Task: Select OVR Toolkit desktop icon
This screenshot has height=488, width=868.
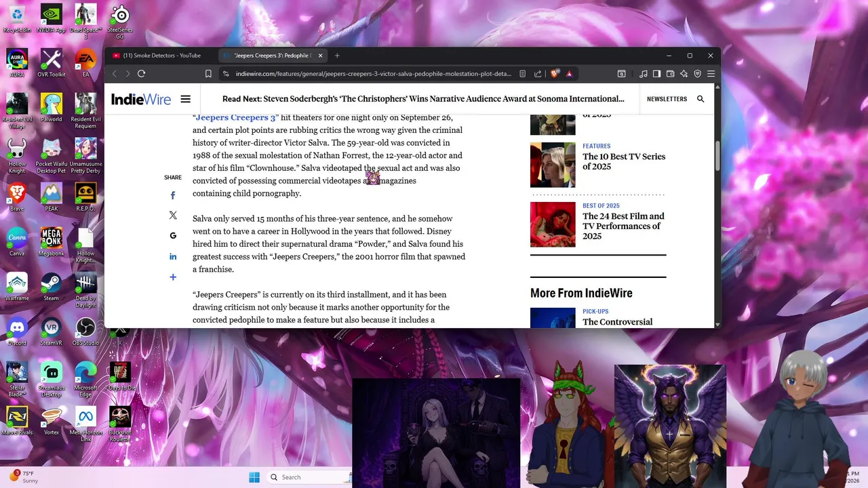Action: [x=52, y=63]
